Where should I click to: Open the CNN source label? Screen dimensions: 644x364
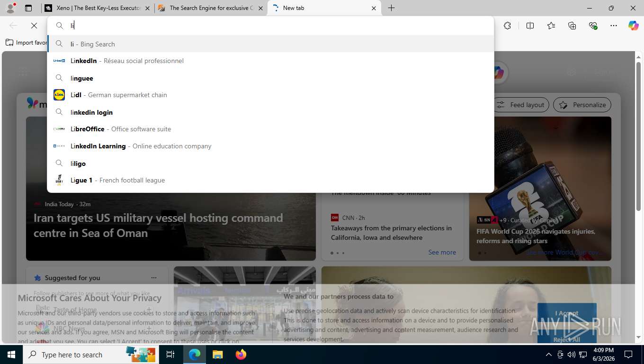click(348, 218)
